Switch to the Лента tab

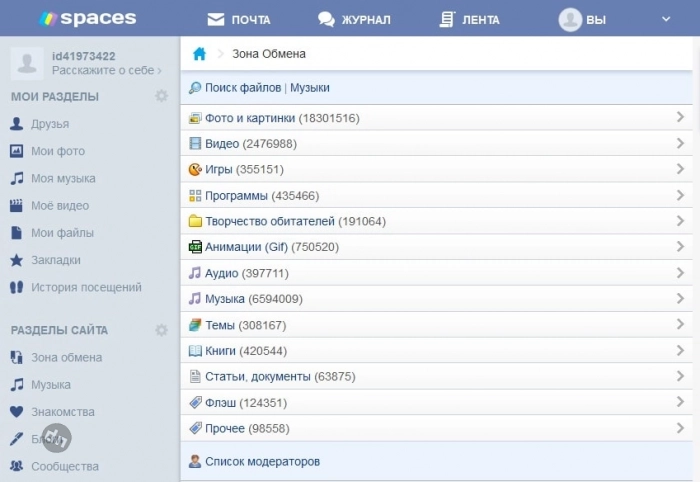[x=470, y=19]
